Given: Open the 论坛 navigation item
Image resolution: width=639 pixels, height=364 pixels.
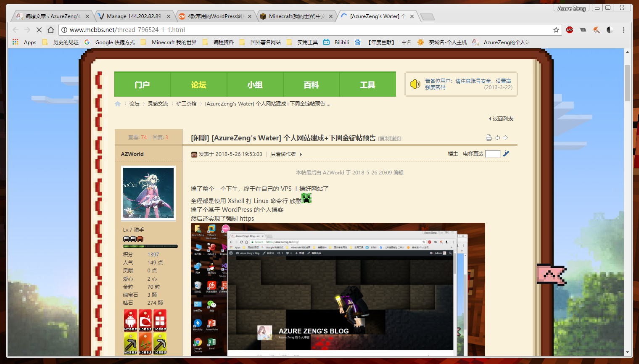Looking at the screenshot, I should (x=199, y=84).
